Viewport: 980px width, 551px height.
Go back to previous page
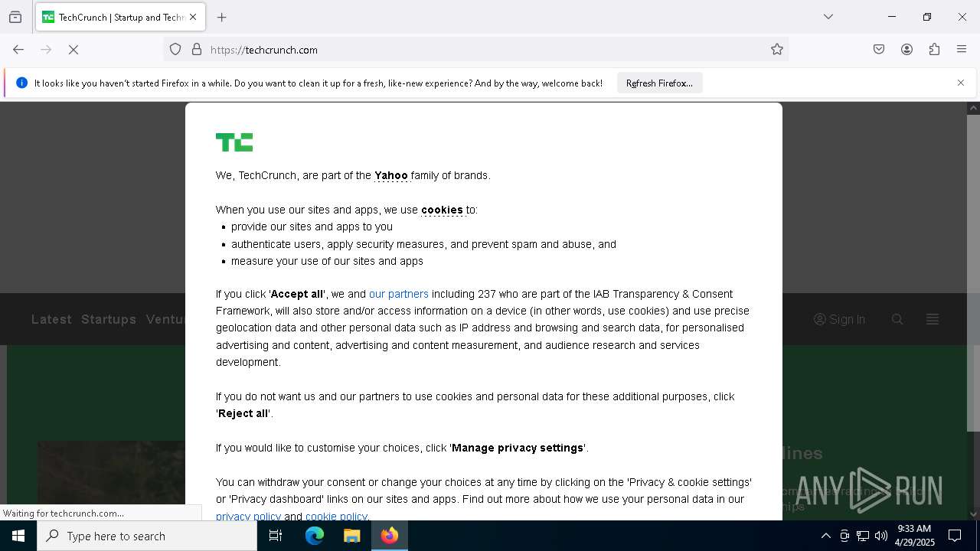click(x=18, y=50)
